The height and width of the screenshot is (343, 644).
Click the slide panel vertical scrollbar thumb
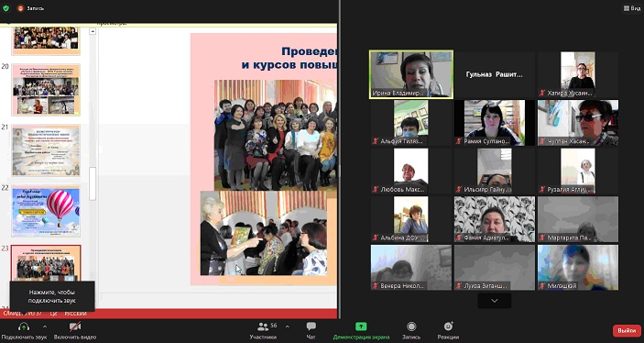(x=93, y=183)
